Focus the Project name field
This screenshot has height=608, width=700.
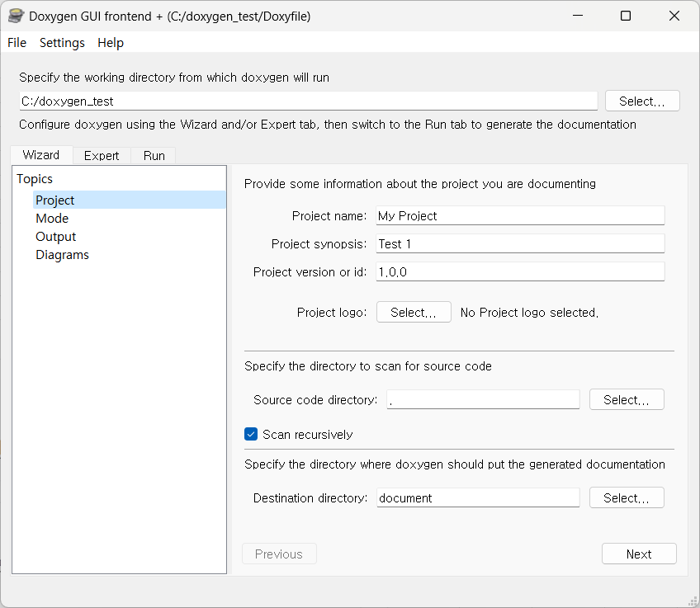click(520, 216)
